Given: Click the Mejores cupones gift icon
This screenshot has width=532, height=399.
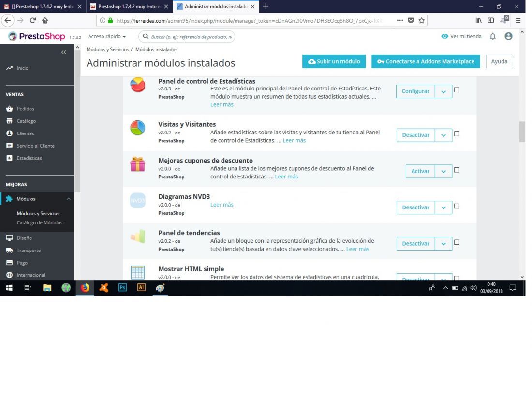Looking at the screenshot, I should (x=138, y=164).
